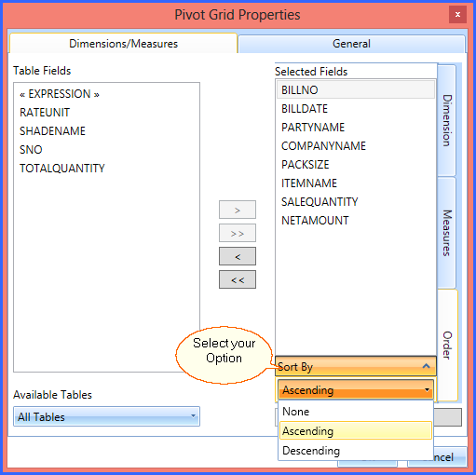Close the Pivot Grid Properties dialog
Image resolution: width=476 pixels, height=475 pixels.
click(457, 15)
